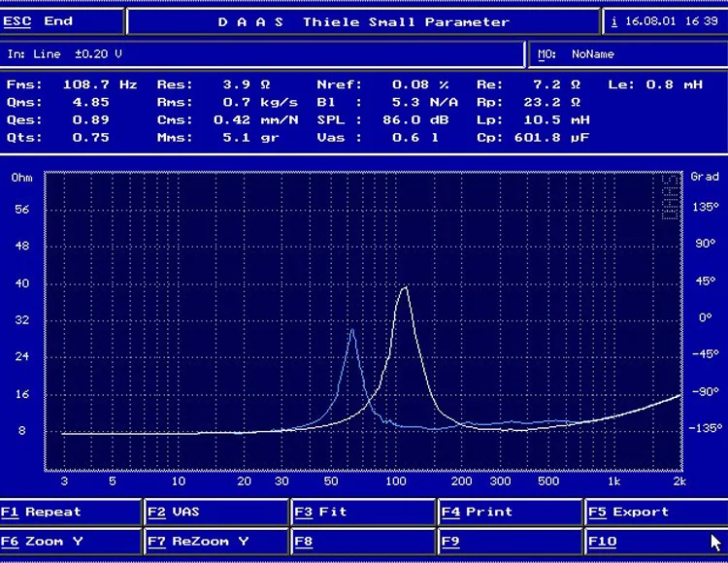Click the F1 Repeat button
Screen dimensions: 728x563
pos(71,513)
